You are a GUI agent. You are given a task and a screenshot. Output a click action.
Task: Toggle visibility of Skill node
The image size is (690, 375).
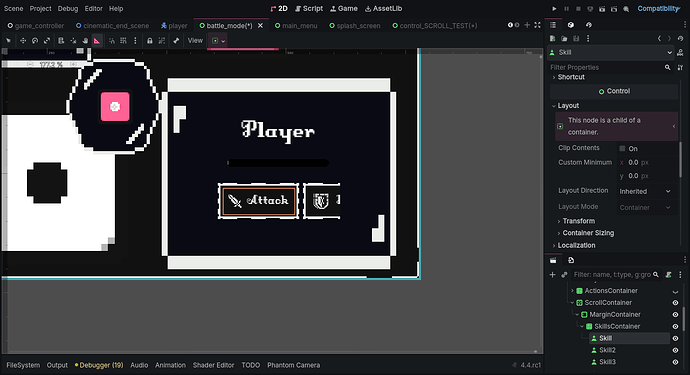tap(675, 338)
